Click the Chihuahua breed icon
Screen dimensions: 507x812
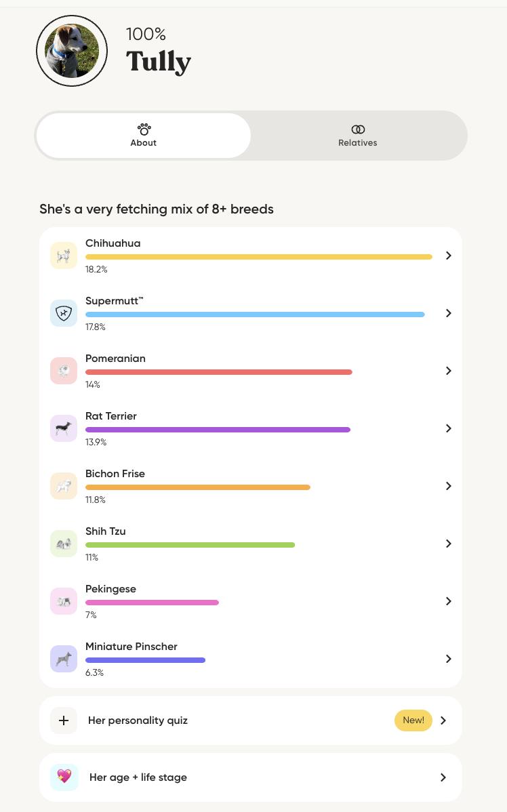pyautogui.click(x=64, y=256)
